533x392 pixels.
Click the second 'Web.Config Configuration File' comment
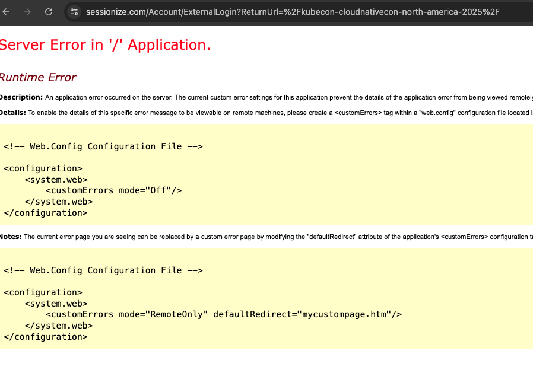(103, 270)
